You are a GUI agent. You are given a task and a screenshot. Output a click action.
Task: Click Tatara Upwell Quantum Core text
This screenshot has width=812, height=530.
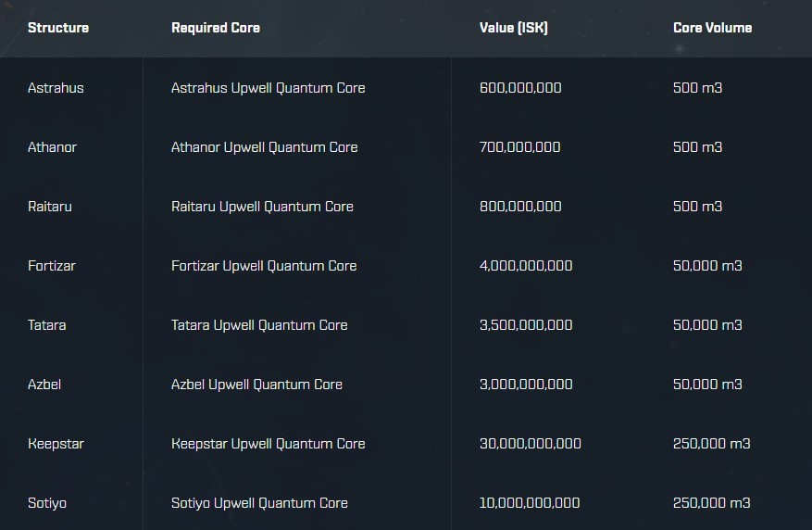[x=259, y=325]
